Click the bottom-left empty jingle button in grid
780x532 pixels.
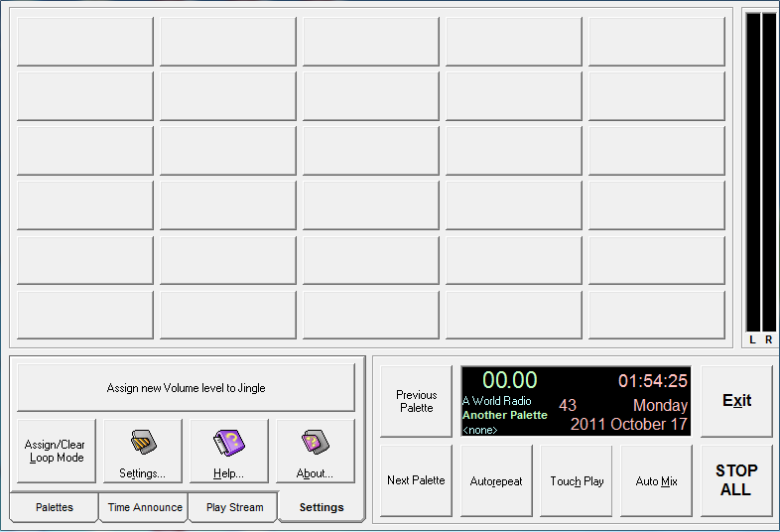tap(85, 315)
